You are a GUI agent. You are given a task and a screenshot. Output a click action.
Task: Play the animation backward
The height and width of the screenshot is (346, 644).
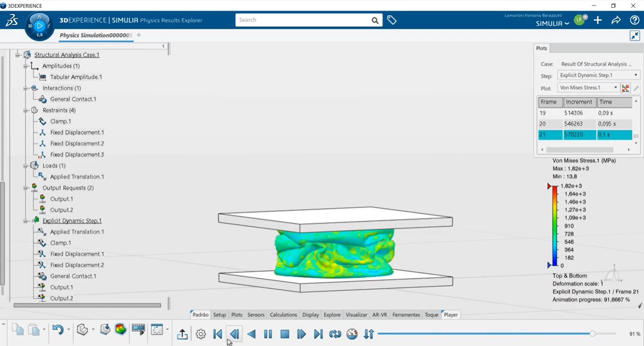pyautogui.click(x=251, y=334)
